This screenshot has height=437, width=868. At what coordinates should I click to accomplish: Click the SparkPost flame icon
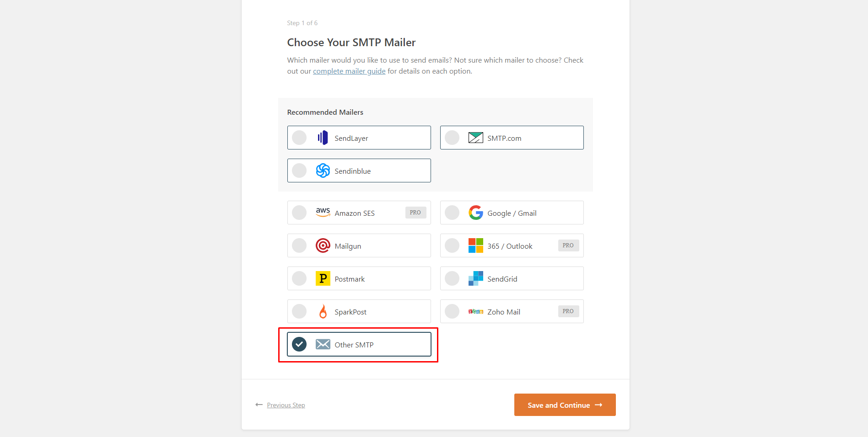(x=323, y=311)
